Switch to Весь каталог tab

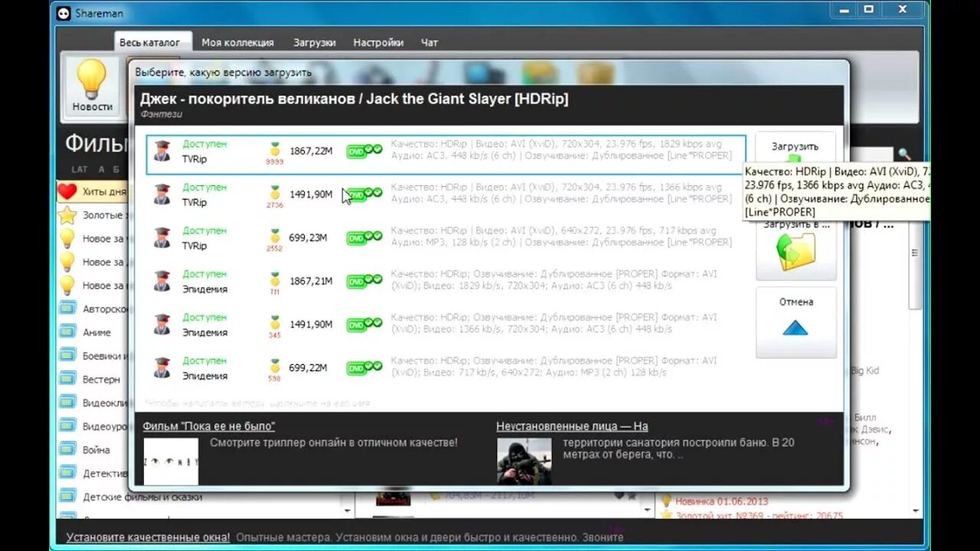coord(149,43)
